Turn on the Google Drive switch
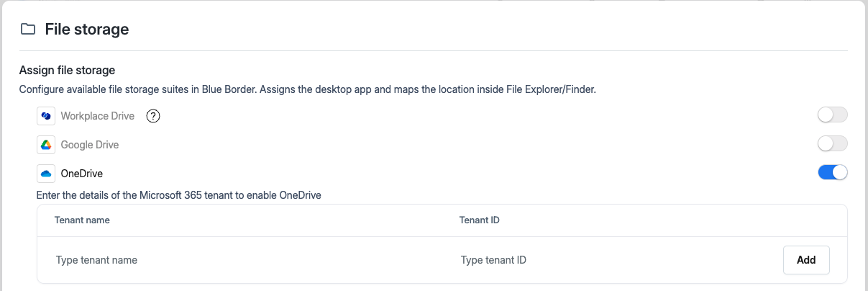The height and width of the screenshot is (291, 868). coord(833,144)
